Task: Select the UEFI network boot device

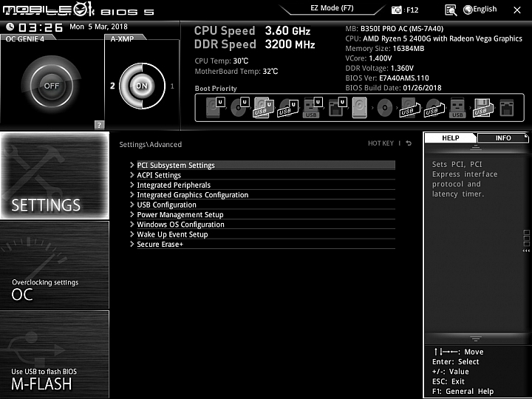Action: point(337,108)
